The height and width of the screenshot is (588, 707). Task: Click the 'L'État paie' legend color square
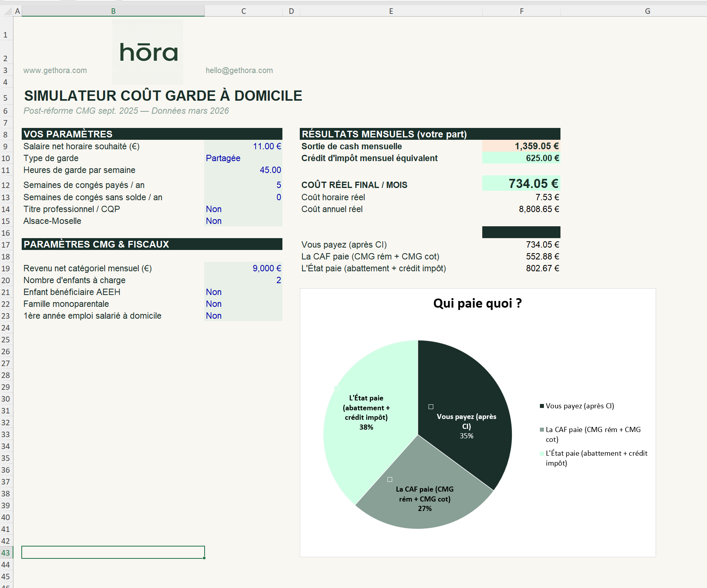tap(541, 454)
